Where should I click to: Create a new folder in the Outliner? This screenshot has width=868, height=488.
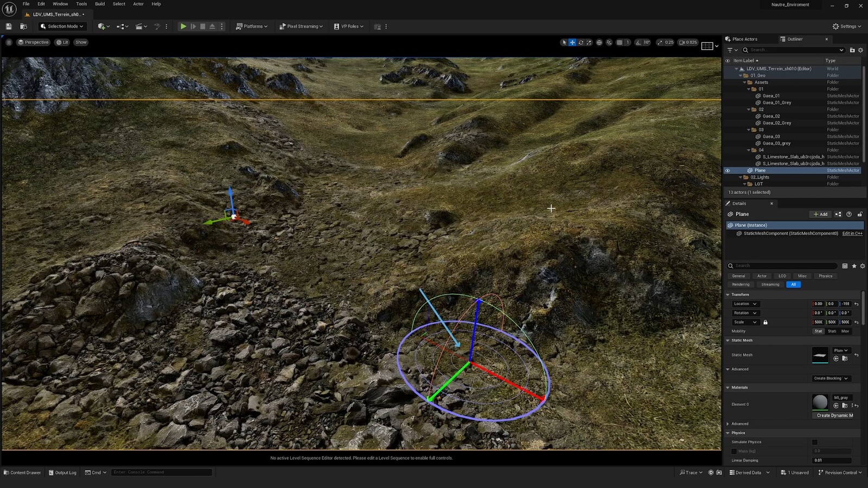[852, 50]
